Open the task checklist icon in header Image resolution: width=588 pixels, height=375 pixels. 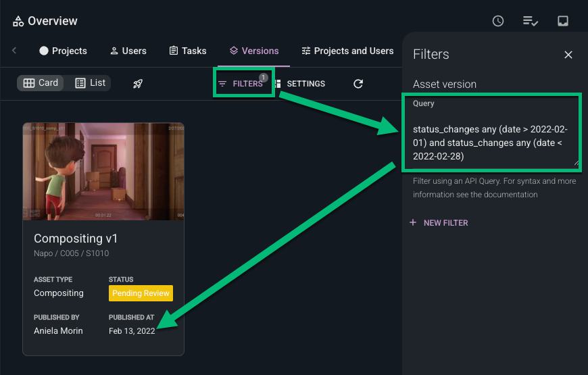(x=531, y=21)
